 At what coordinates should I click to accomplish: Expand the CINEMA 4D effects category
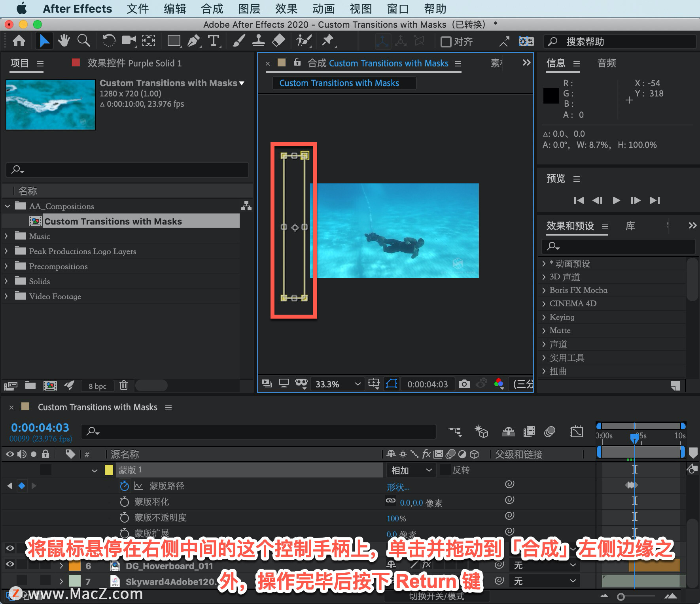pyautogui.click(x=544, y=304)
